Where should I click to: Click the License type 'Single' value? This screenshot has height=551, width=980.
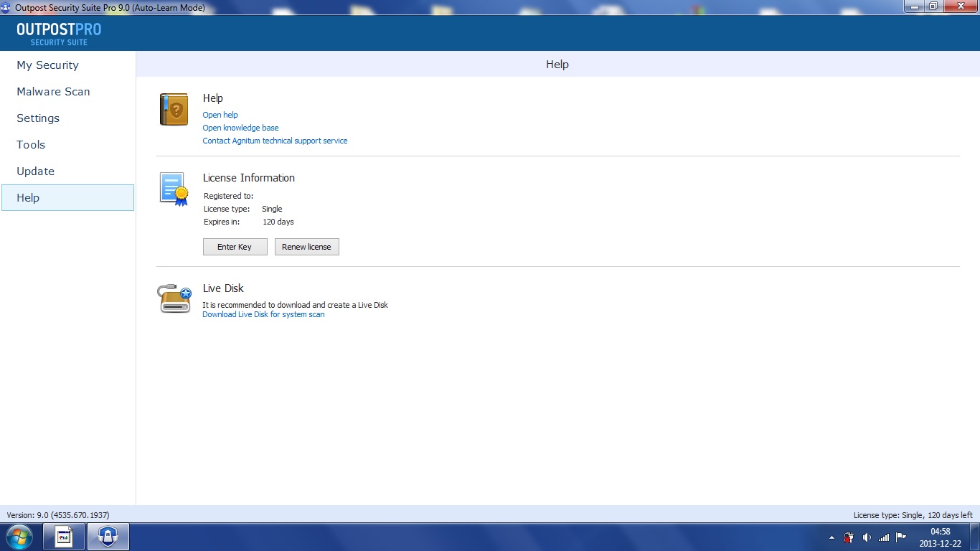coord(272,209)
